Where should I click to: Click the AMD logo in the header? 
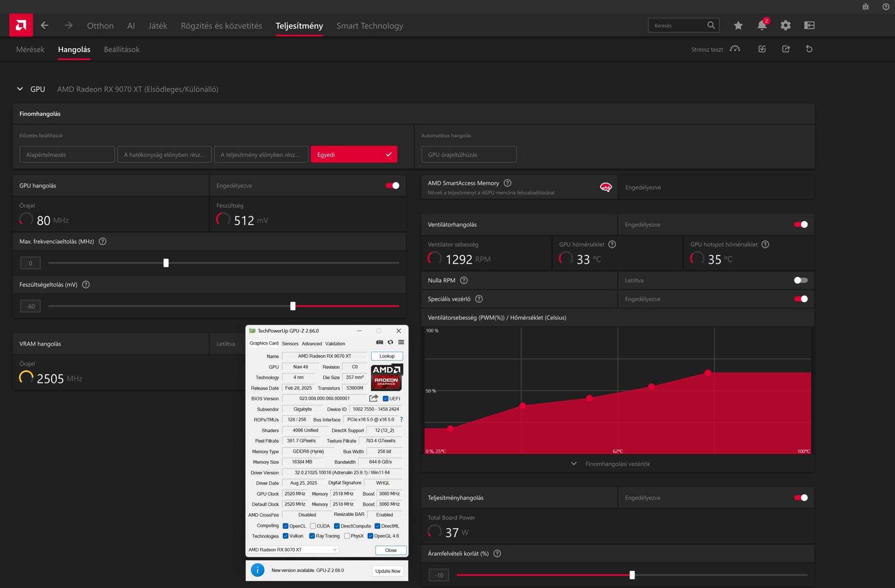[21, 25]
